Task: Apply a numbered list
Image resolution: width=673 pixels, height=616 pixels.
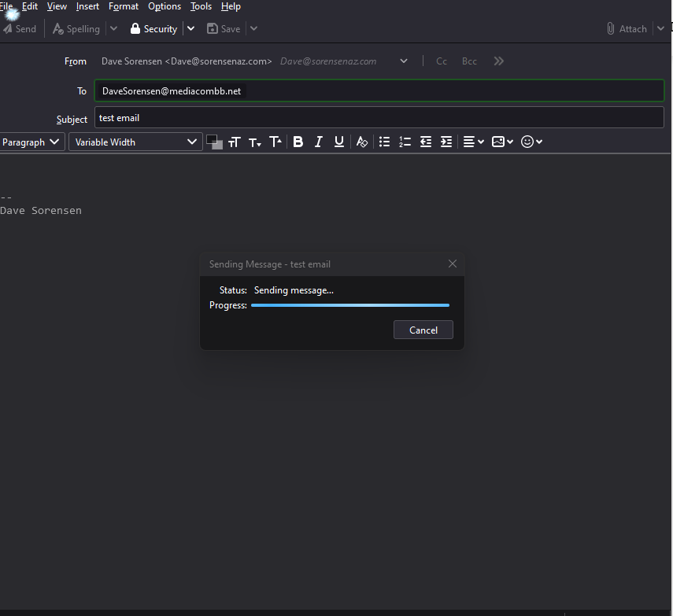Action: [405, 142]
